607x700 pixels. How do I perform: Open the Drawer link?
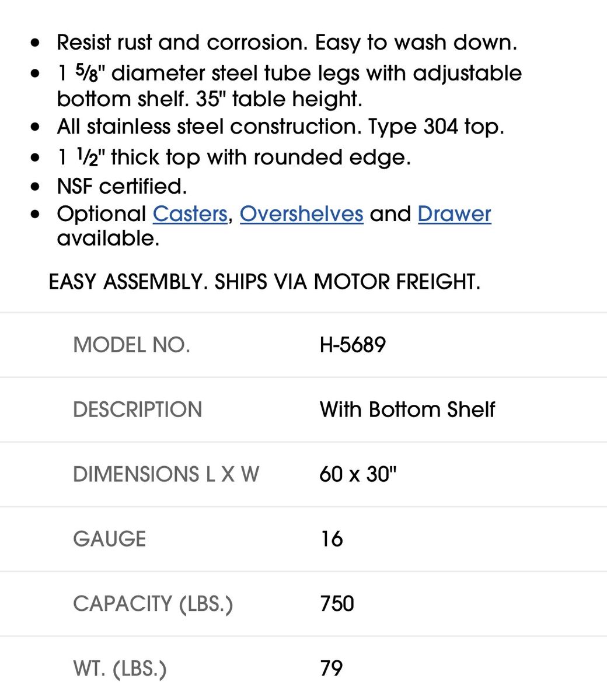click(x=455, y=214)
